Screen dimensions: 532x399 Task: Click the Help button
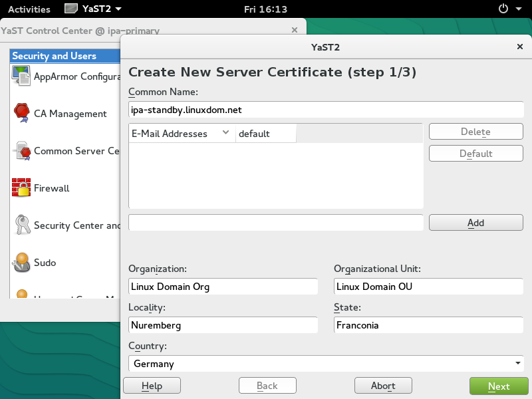click(x=152, y=386)
